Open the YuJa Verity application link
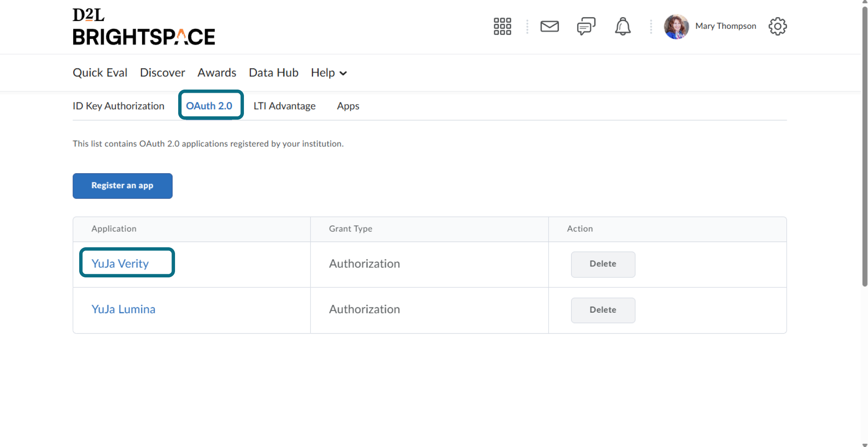The height and width of the screenshot is (447, 868). 120,264
